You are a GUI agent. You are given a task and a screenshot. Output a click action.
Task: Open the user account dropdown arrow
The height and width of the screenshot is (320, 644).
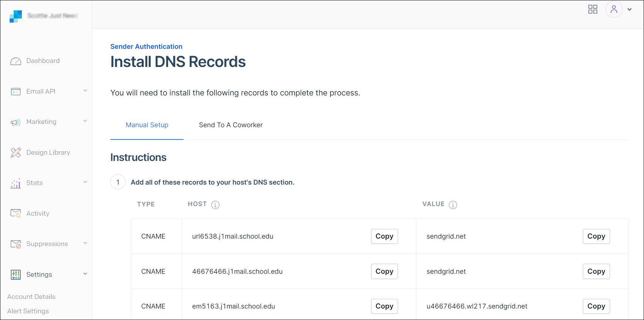[629, 10]
